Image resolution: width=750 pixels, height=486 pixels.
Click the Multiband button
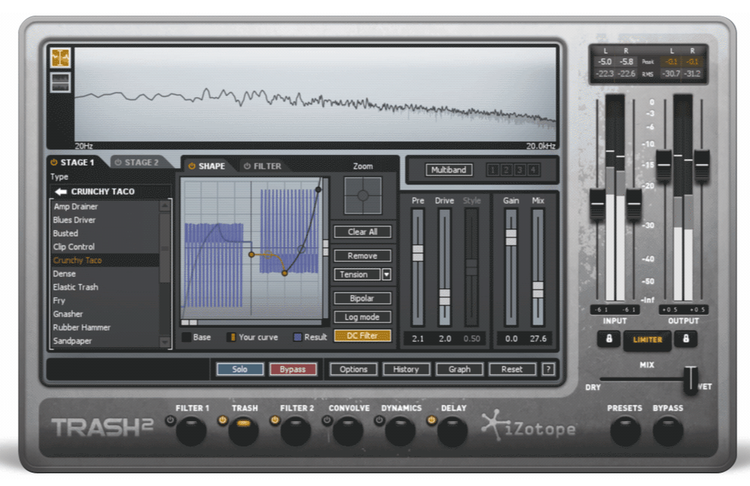448,170
